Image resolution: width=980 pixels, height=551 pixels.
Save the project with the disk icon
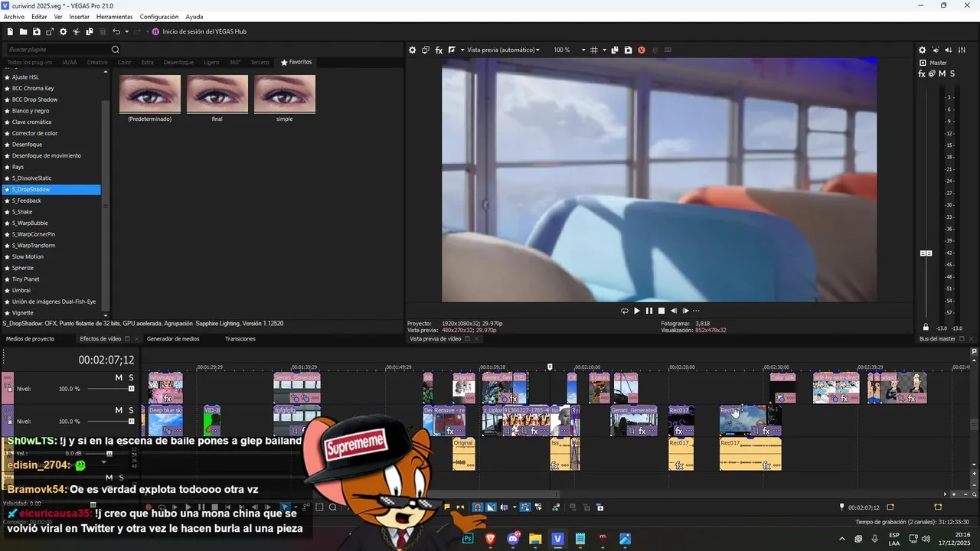tap(36, 31)
